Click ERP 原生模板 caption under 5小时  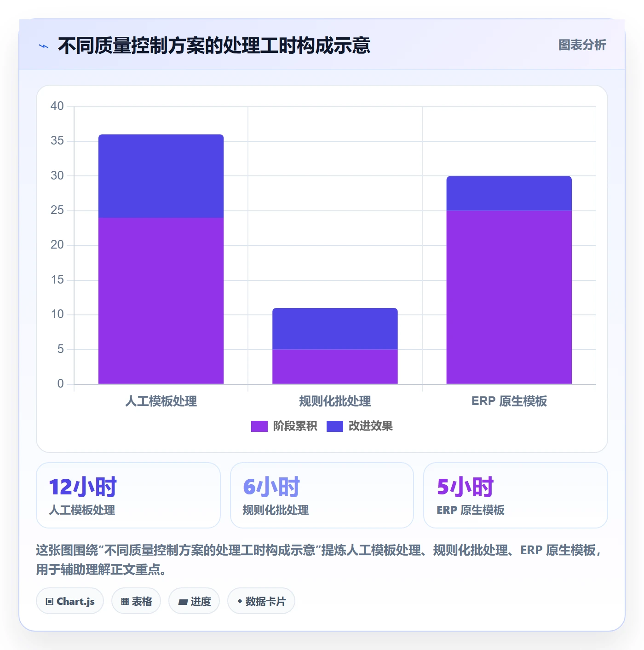tap(471, 510)
